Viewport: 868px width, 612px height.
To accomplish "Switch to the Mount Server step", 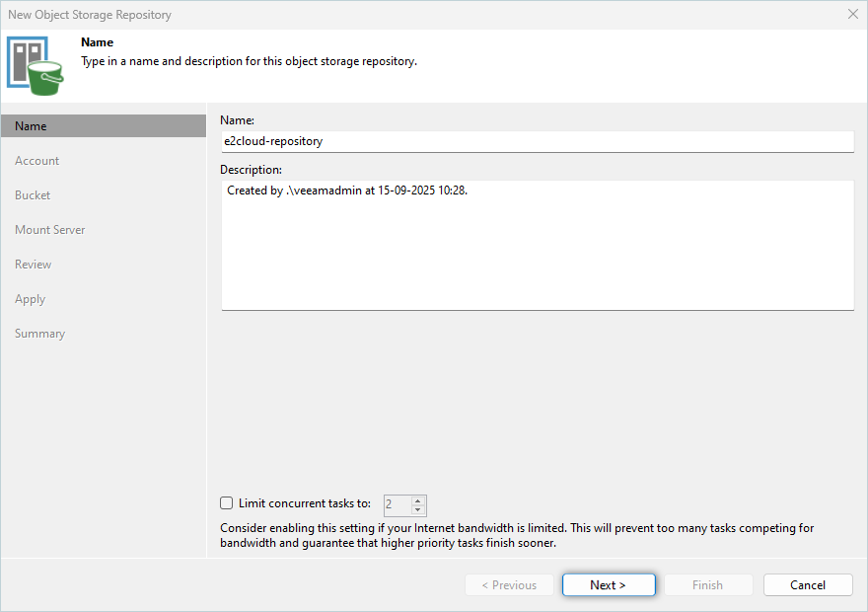I will pyautogui.click(x=49, y=230).
